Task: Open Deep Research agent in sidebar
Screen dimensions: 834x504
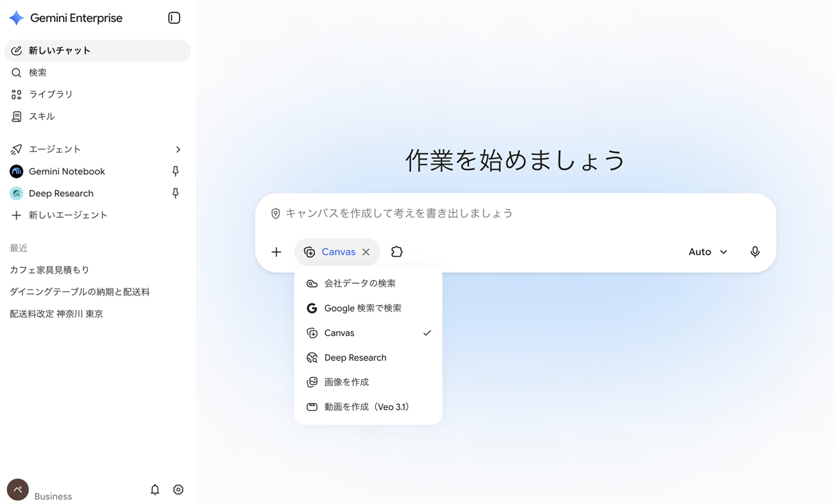Action: [x=97, y=193]
